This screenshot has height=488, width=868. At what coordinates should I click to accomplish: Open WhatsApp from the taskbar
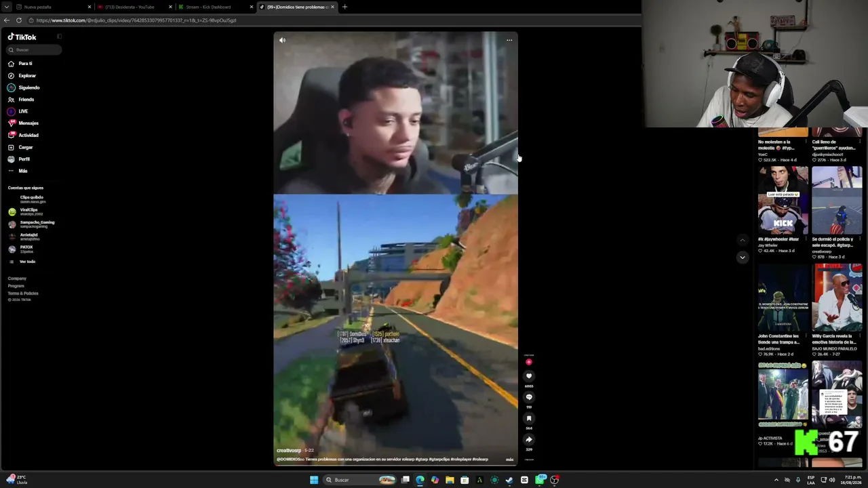click(x=539, y=480)
